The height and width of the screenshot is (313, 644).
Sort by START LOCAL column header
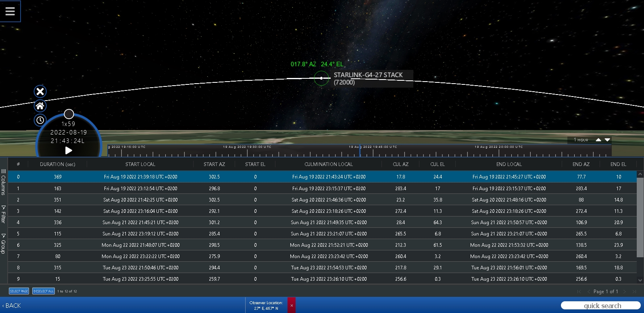click(x=140, y=164)
